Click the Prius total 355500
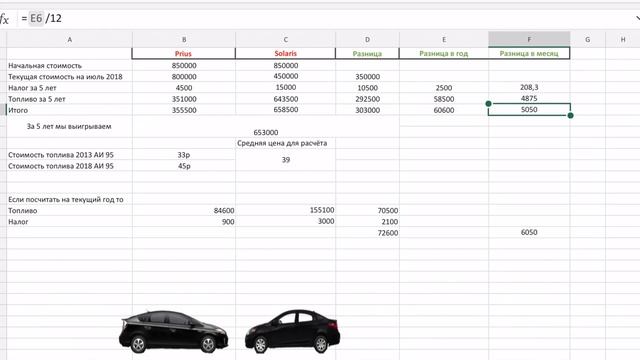640x360 pixels. 184,110
